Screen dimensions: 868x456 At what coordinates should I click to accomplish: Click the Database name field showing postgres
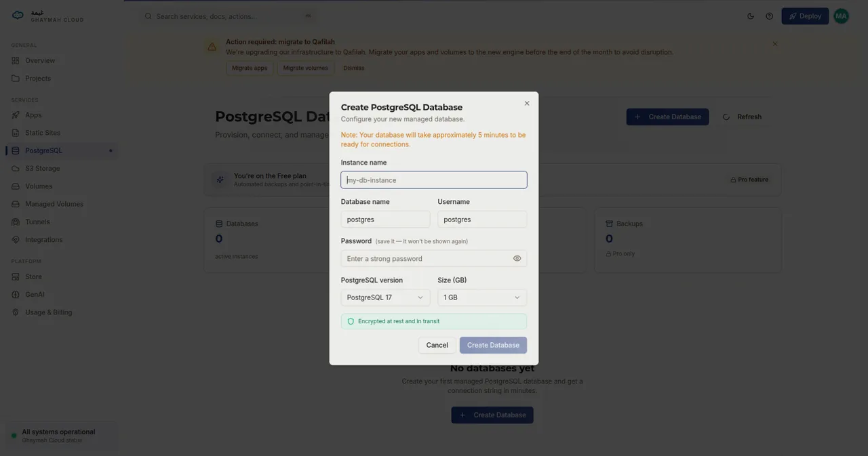tap(386, 220)
